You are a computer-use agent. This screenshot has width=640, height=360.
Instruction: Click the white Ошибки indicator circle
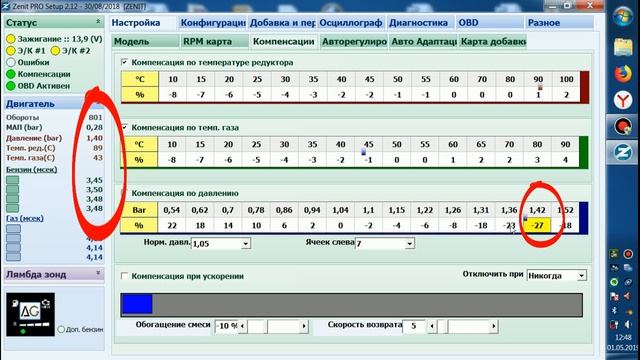[x=11, y=62]
